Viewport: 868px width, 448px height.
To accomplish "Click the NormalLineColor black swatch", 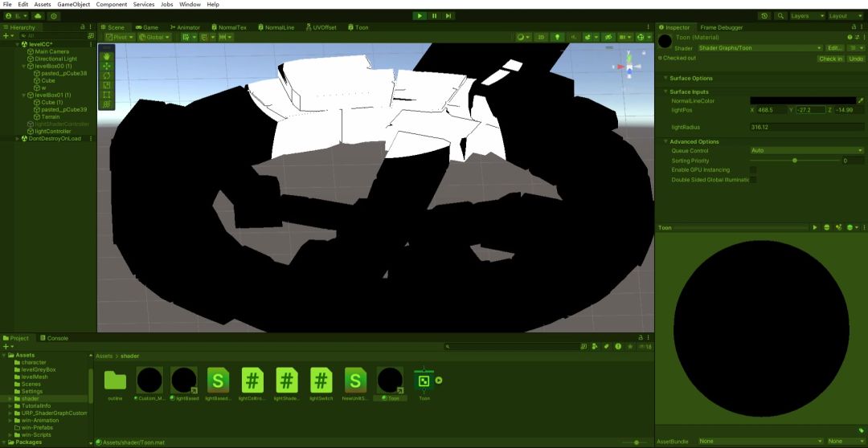I will pos(803,100).
